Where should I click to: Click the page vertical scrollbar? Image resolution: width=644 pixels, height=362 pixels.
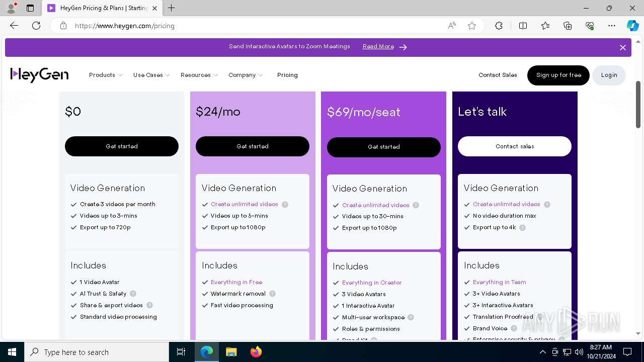click(x=638, y=105)
